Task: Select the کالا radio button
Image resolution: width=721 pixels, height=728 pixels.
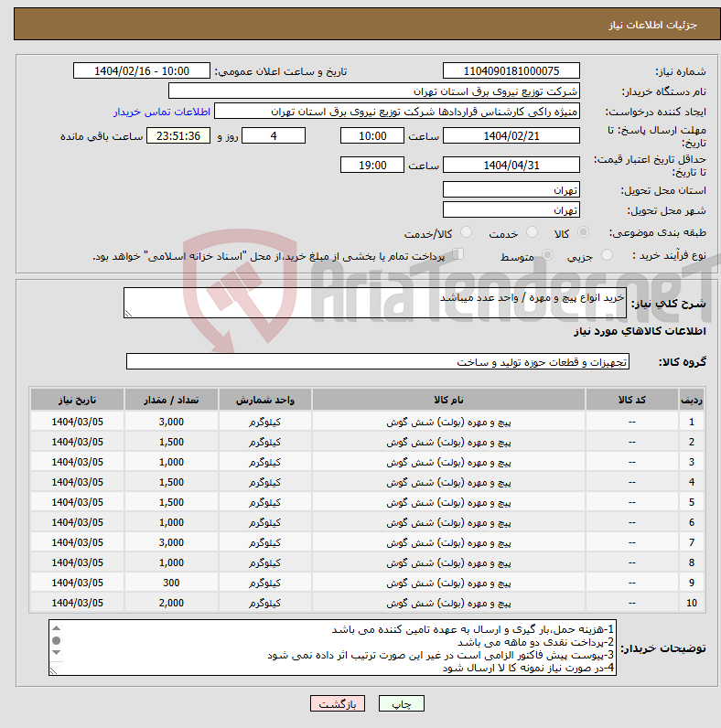Action: tap(583, 231)
